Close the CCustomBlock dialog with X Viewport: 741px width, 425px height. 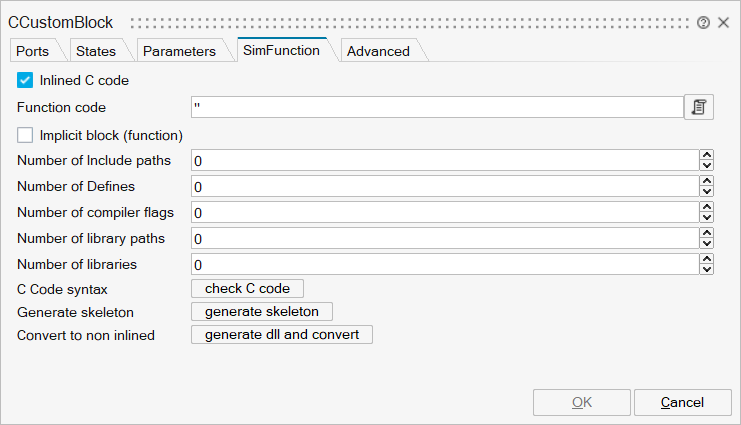pos(723,22)
